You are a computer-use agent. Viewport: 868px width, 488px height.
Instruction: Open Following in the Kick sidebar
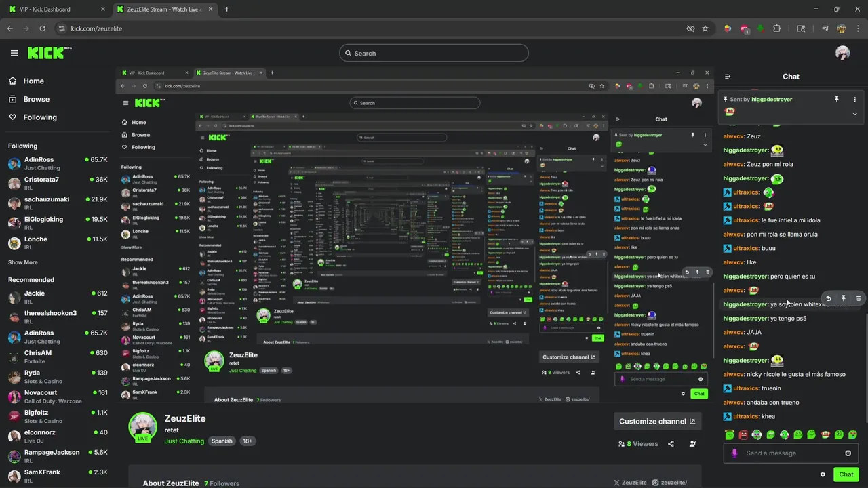pos(33,117)
